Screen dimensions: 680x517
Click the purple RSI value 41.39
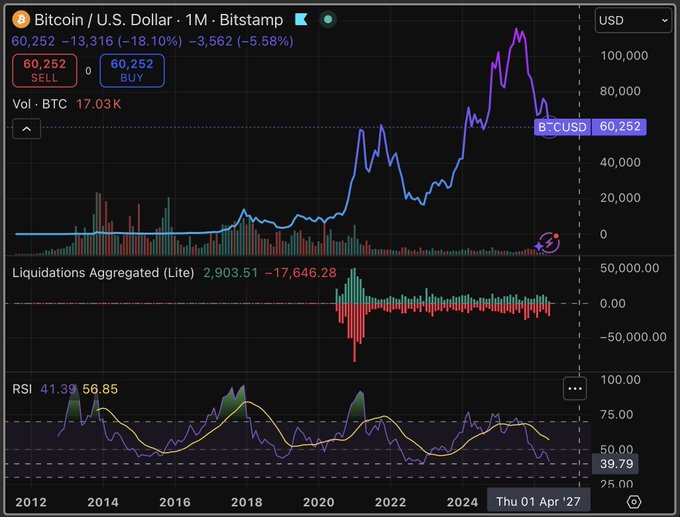pyautogui.click(x=58, y=389)
